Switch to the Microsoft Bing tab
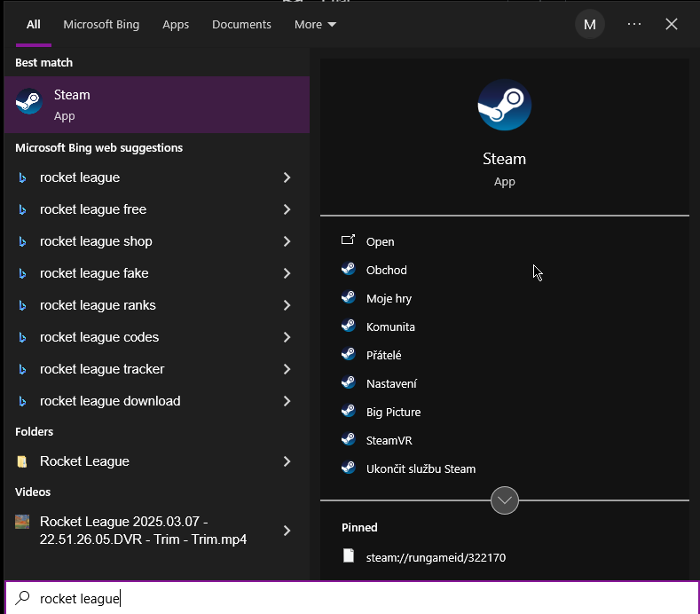The width and height of the screenshot is (700, 614). 101,24
